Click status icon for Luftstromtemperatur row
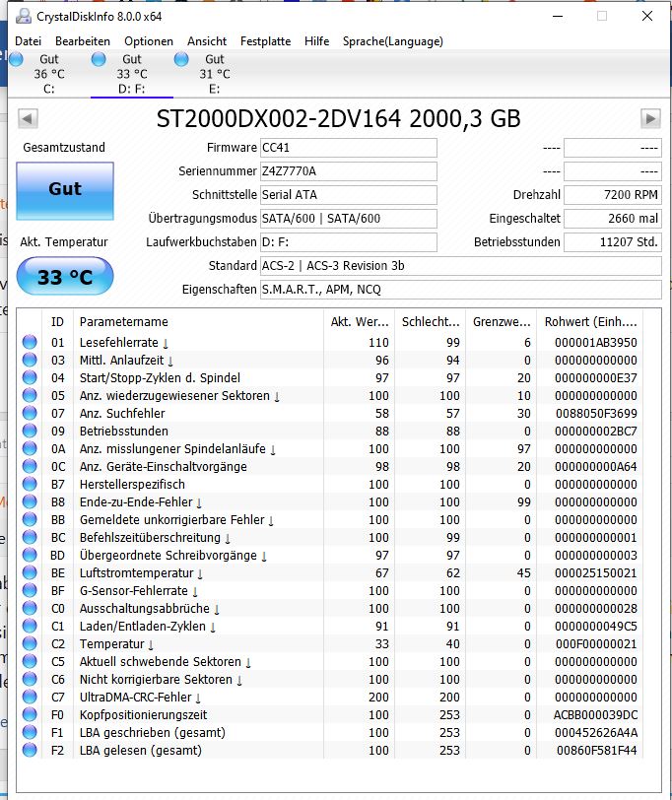672x800 pixels. click(30, 572)
